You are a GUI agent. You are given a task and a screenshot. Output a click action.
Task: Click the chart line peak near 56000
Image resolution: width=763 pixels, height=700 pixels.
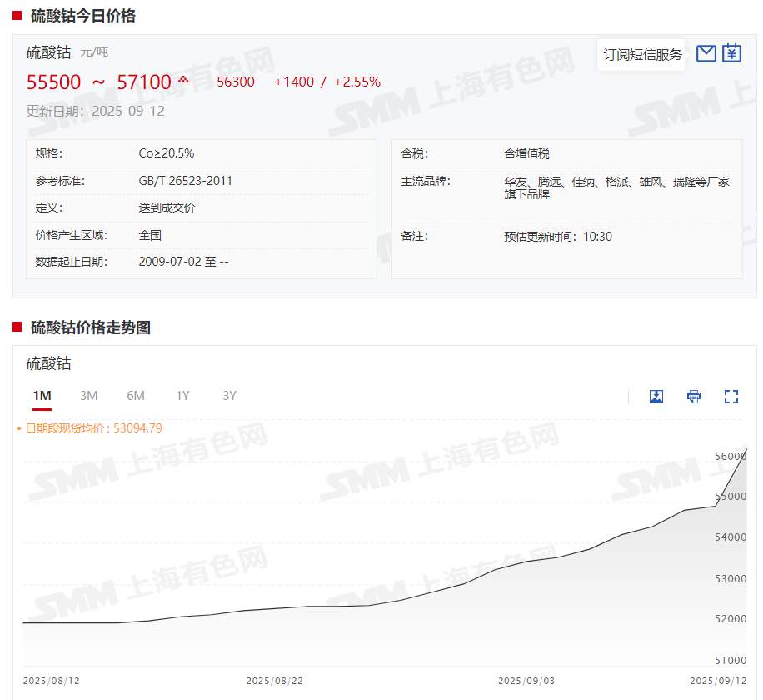coord(746,449)
